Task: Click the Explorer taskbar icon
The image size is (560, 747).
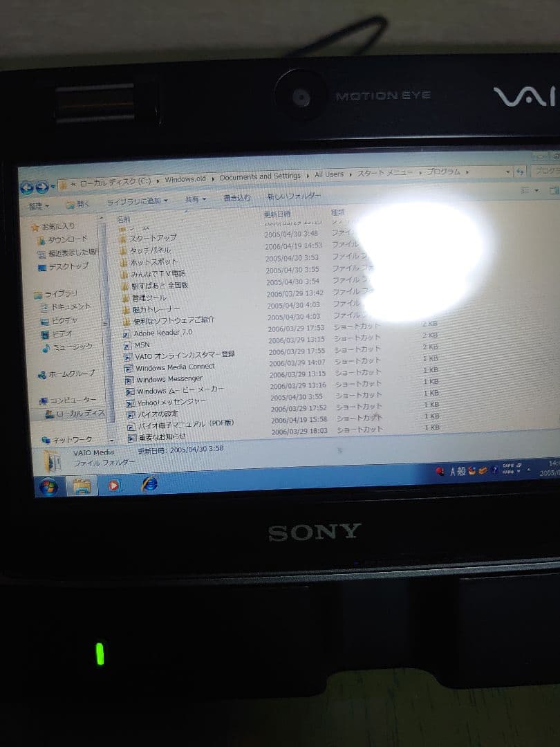Action: 82,486
